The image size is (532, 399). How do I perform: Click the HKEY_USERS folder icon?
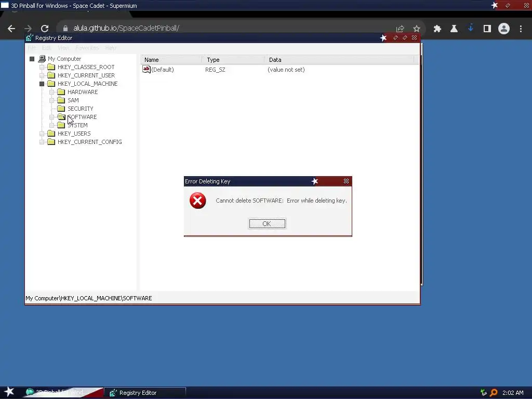[x=51, y=134]
